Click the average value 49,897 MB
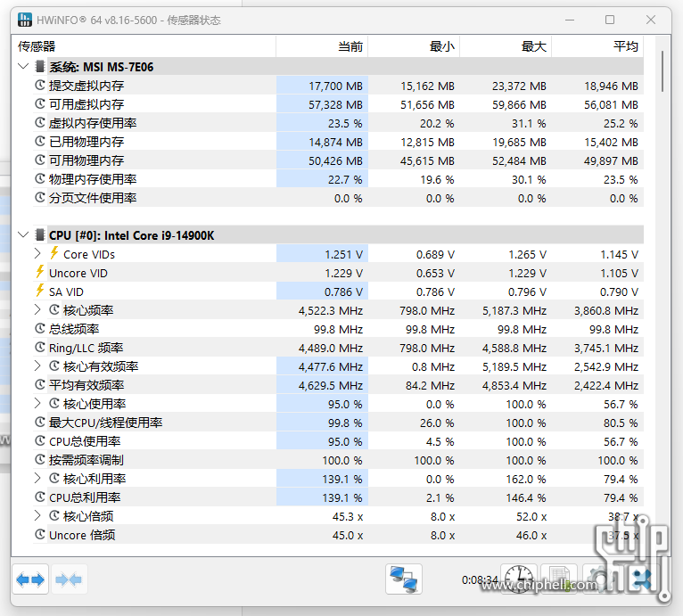Screen dimensions: 683x616 tap(611, 160)
